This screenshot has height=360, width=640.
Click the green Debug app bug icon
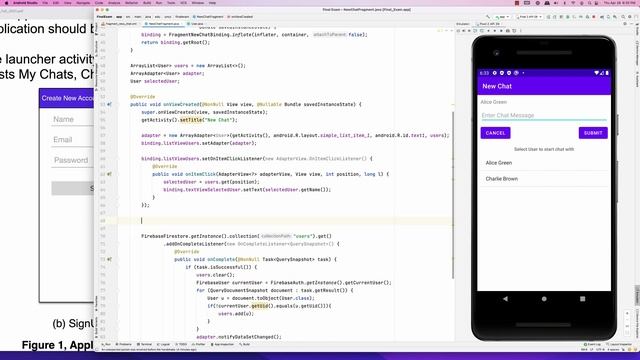click(567, 17)
